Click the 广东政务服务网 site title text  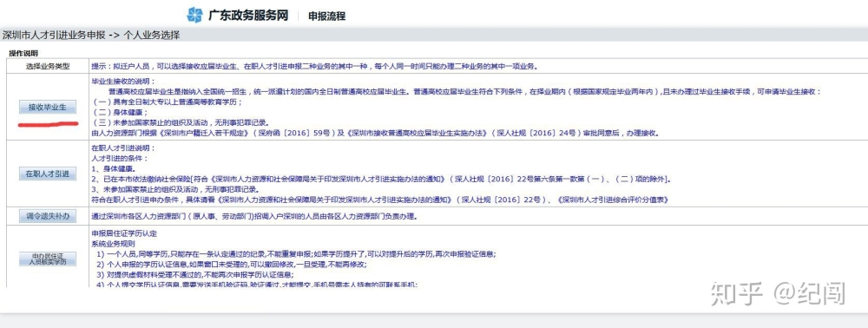tap(248, 16)
